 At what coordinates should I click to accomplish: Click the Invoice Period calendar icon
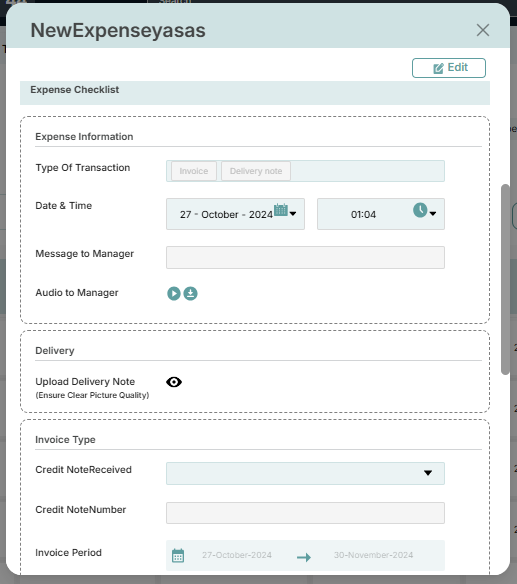pos(178,556)
